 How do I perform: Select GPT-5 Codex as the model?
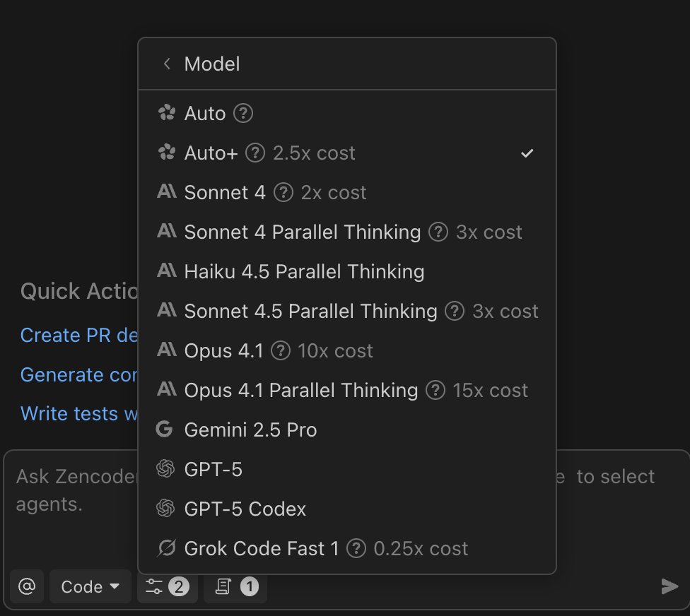(244, 509)
